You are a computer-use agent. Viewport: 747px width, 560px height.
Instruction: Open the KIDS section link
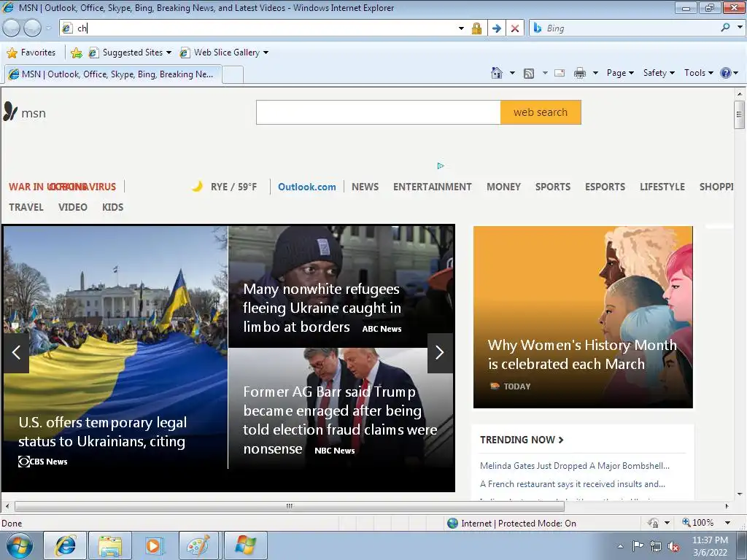pos(112,207)
